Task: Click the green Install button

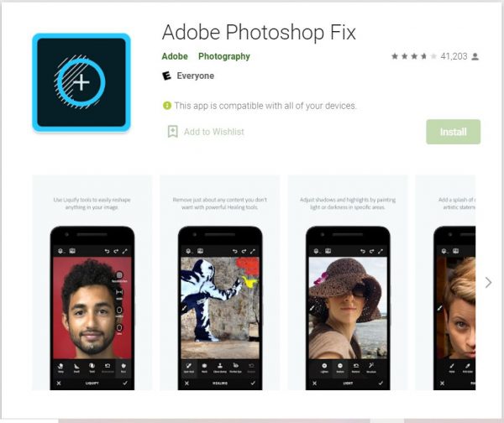Action: tap(454, 132)
